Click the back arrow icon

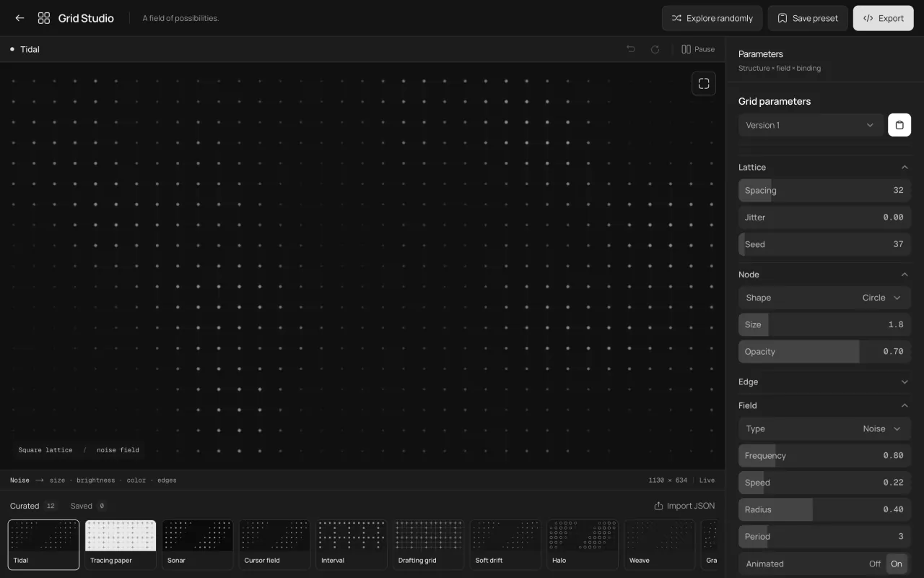19,18
